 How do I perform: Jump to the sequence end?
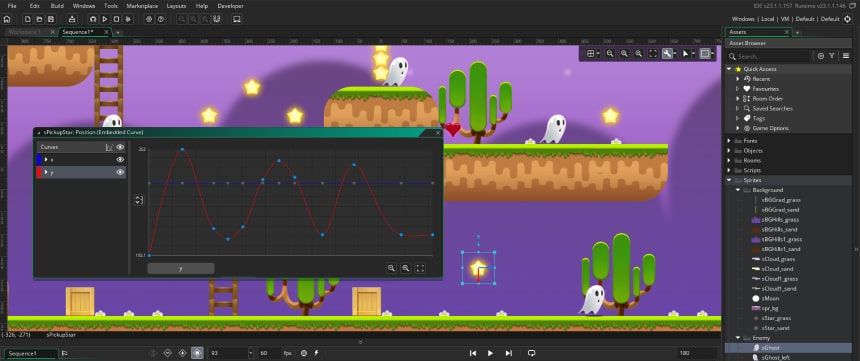[508, 353]
